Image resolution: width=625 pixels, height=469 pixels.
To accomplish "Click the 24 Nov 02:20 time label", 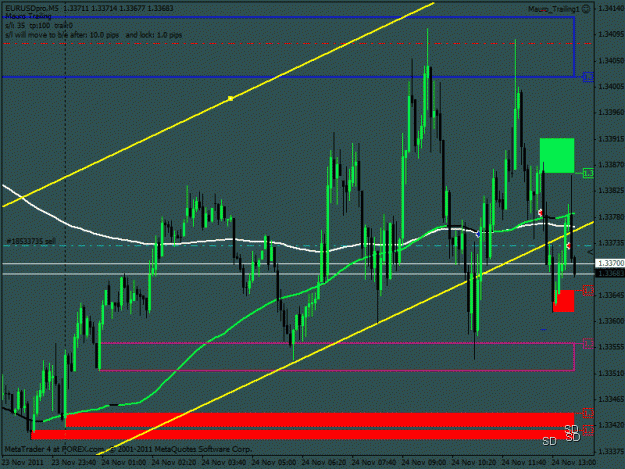I will (x=174, y=462).
